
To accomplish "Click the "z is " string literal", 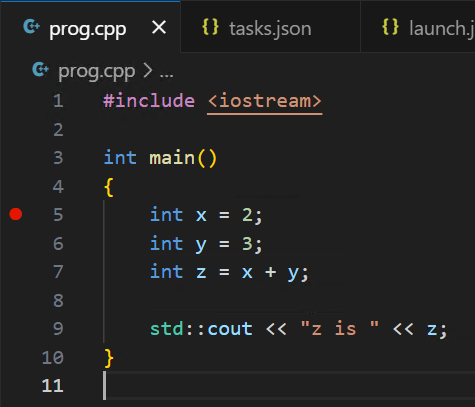I will [340, 328].
